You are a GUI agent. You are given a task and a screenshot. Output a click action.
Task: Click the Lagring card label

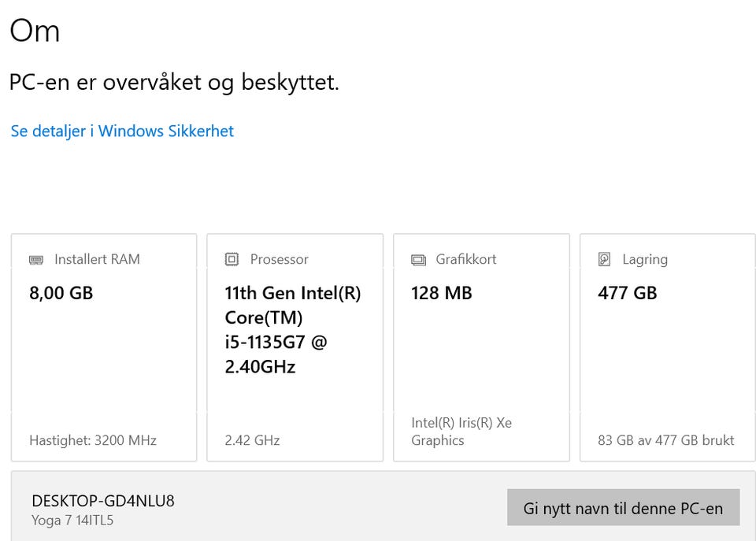tap(644, 259)
